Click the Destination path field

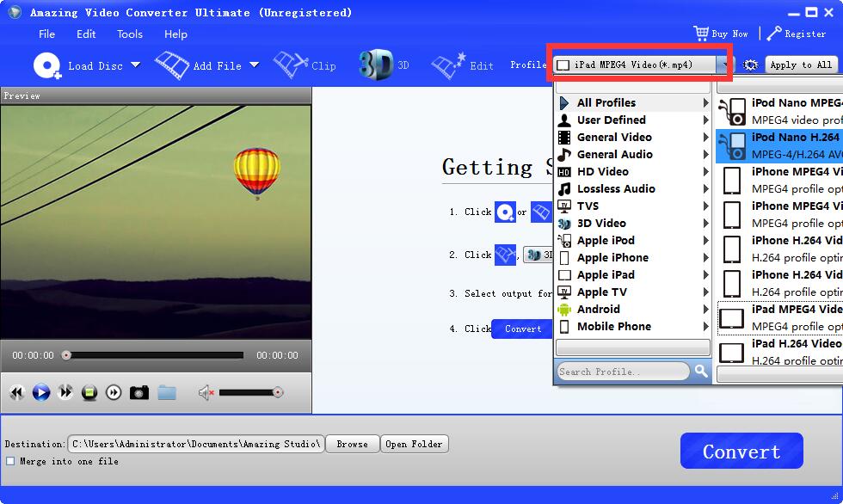click(196, 444)
